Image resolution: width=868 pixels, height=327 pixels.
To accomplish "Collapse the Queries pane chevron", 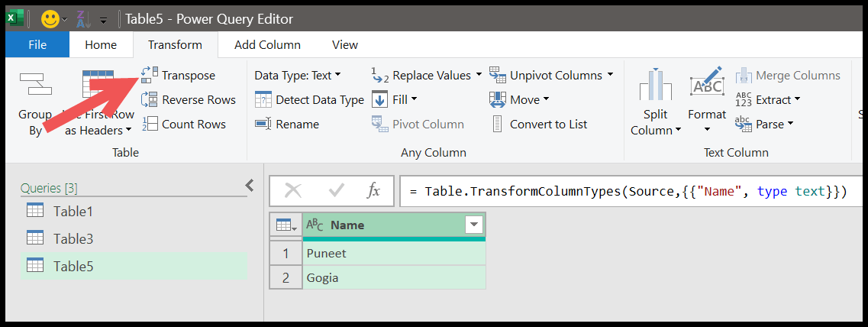I will click(x=250, y=185).
